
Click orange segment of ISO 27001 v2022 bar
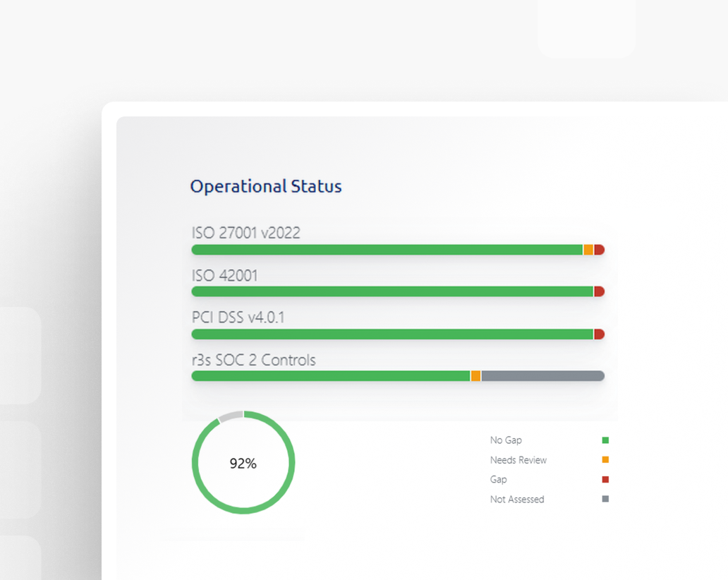click(588, 250)
